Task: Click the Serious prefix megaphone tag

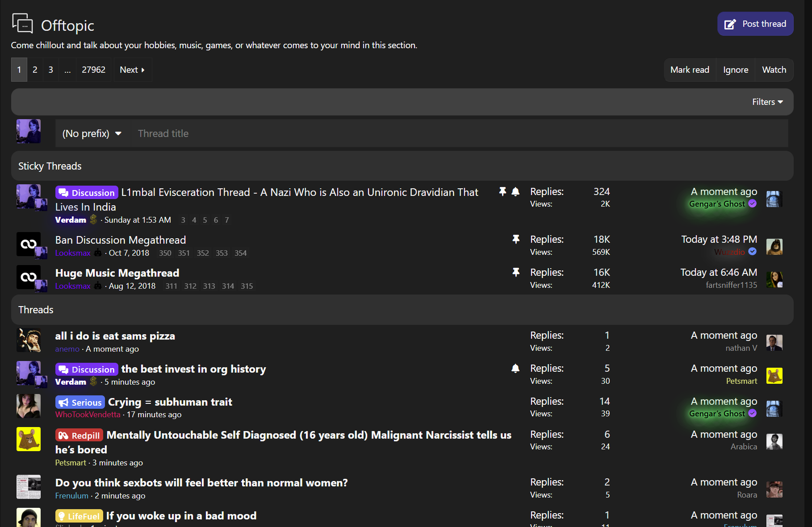Action: (80, 403)
